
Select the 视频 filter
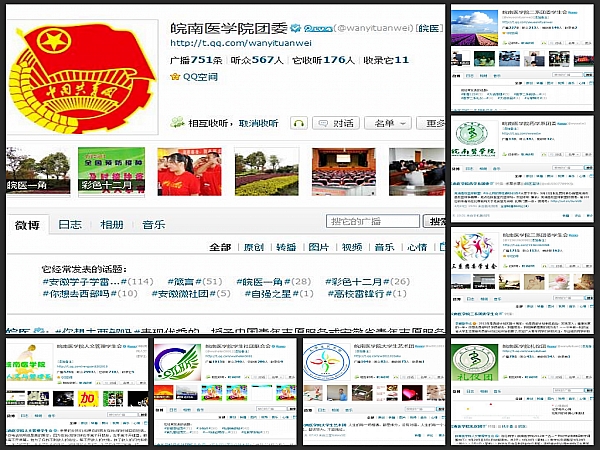pos(352,247)
